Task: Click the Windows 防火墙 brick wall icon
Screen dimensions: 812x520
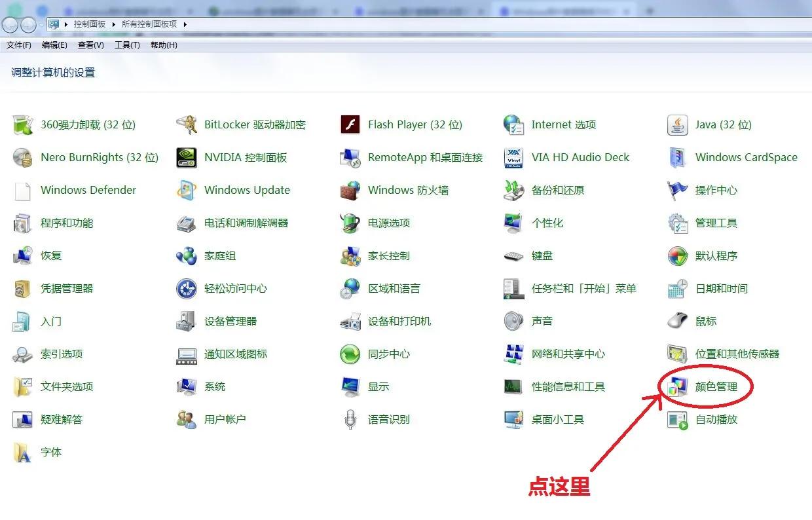Action: point(350,190)
